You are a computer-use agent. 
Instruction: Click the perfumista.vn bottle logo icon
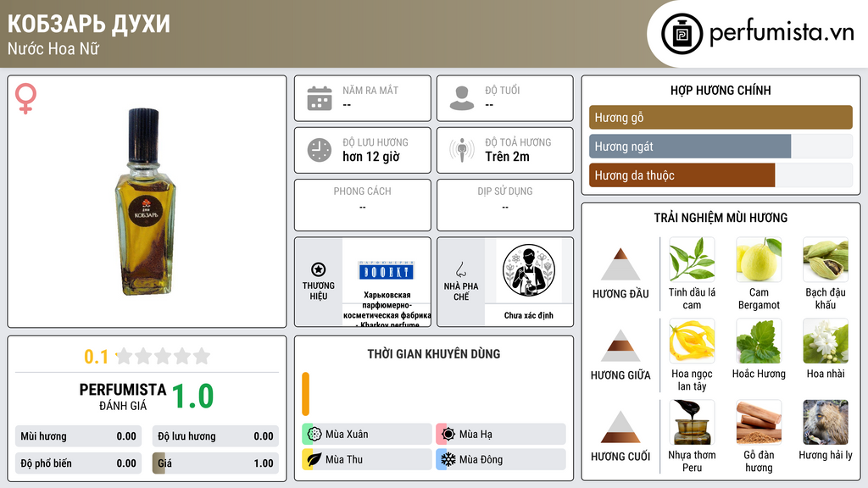(682, 34)
